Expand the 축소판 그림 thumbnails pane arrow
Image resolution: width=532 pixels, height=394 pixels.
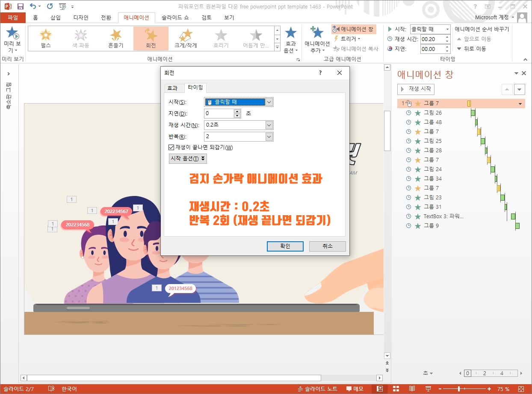[9, 74]
